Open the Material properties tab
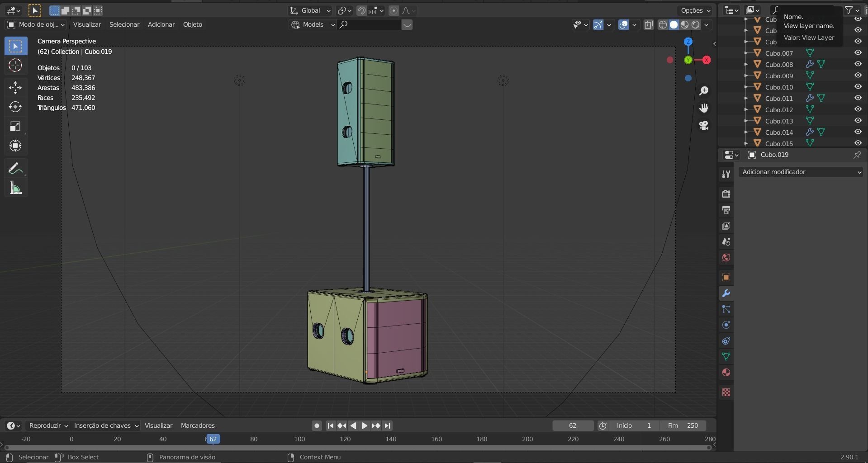This screenshot has height=463, width=868. click(x=726, y=372)
